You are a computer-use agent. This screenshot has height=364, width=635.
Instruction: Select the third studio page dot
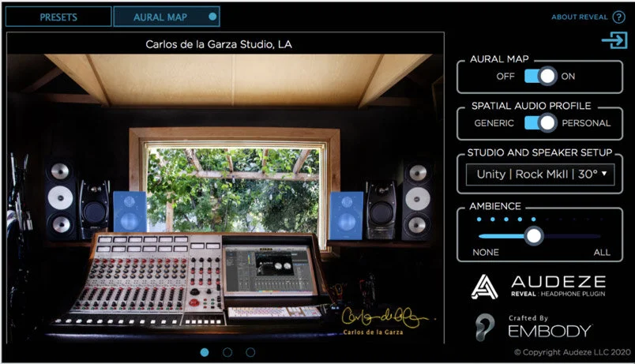[250, 352]
